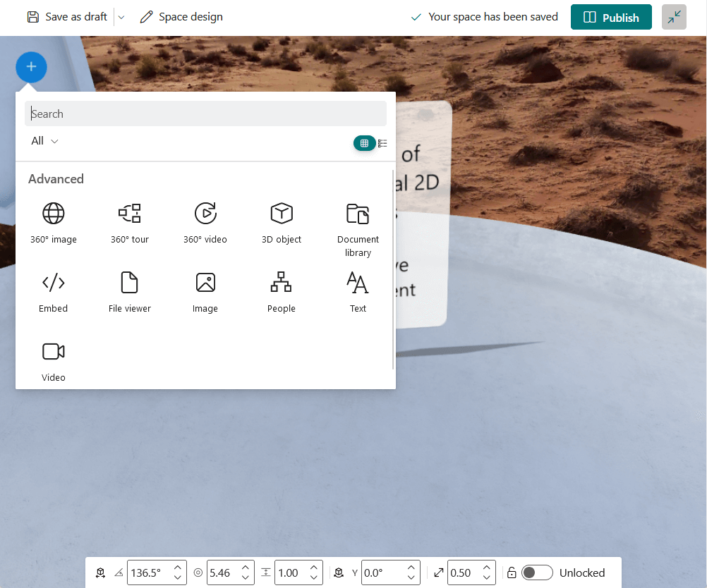Insert a 3D object web part
Image resolution: width=707 pixels, height=588 pixels.
(x=282, y=223)
